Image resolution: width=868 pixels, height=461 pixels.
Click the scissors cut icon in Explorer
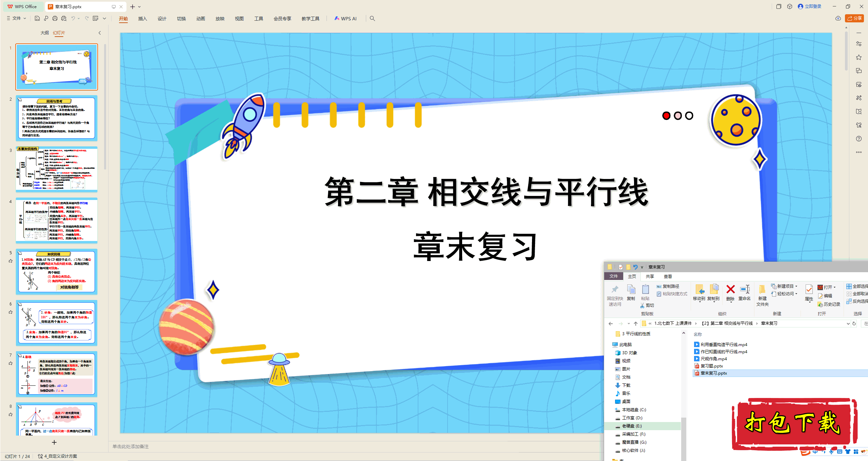[x=642, y=305]
